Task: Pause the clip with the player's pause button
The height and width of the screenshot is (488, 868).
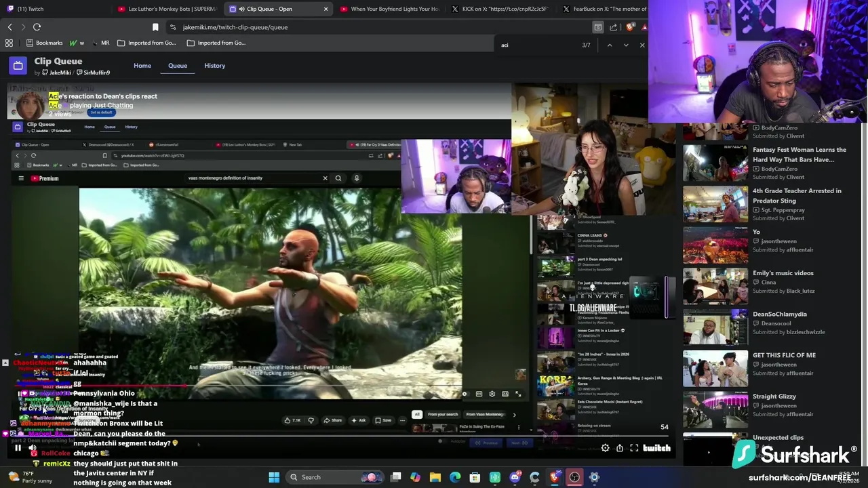Action: point(18,447)
